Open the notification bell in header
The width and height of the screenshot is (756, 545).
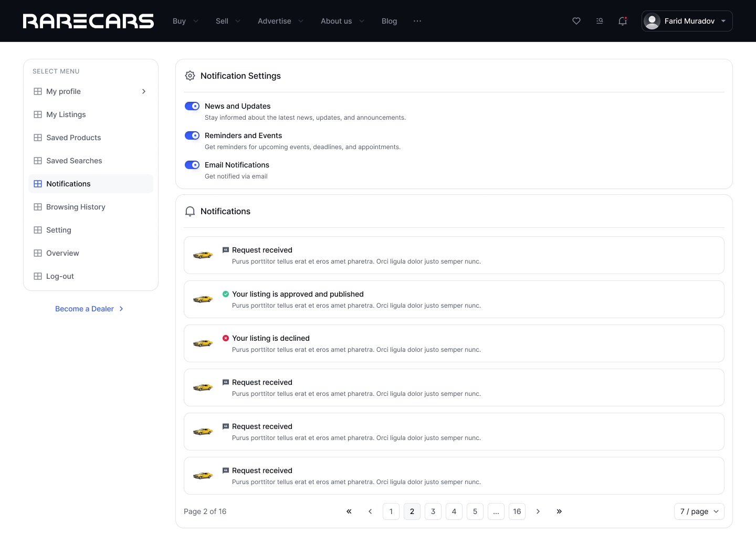click(623, 21)
